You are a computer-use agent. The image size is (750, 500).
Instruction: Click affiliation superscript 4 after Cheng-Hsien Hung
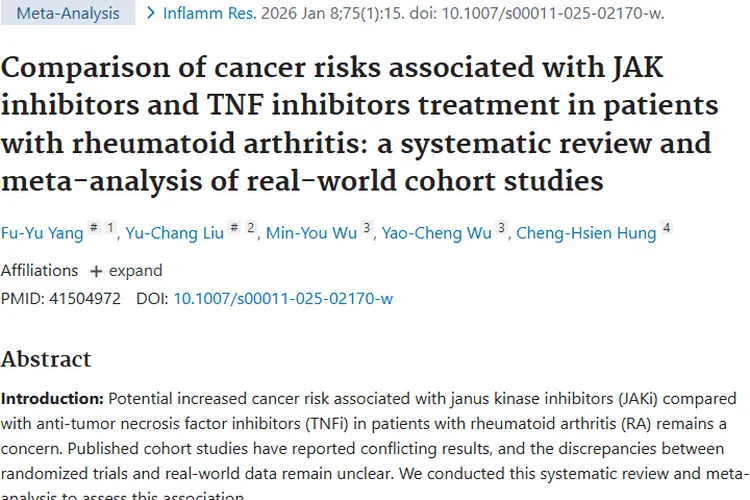tap(666, 228)
